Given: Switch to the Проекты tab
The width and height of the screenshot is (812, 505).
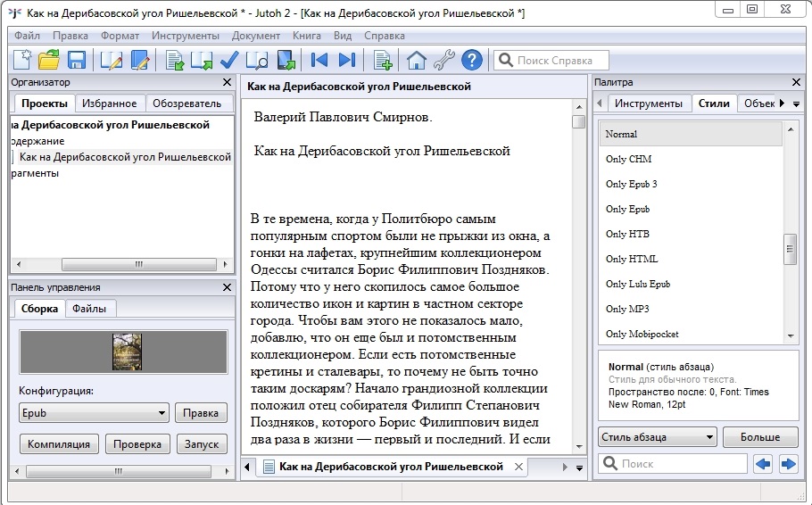Looking at the screenshot, I should [45, 103].
